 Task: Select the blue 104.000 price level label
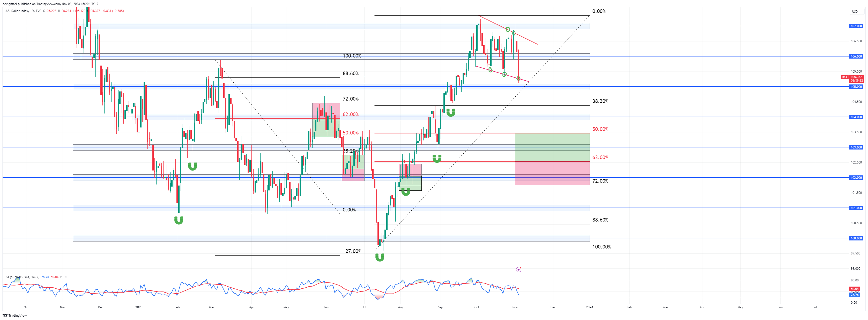856,117
